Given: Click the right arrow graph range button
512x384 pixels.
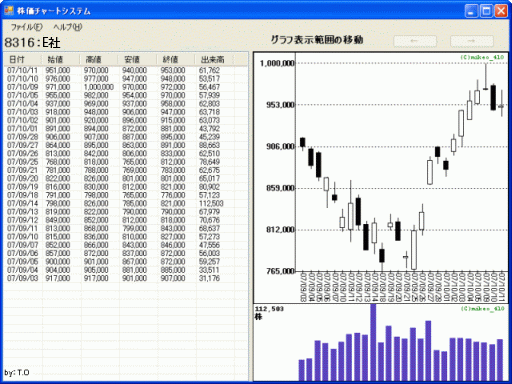Looking at the screenshot, I should 472,41.
